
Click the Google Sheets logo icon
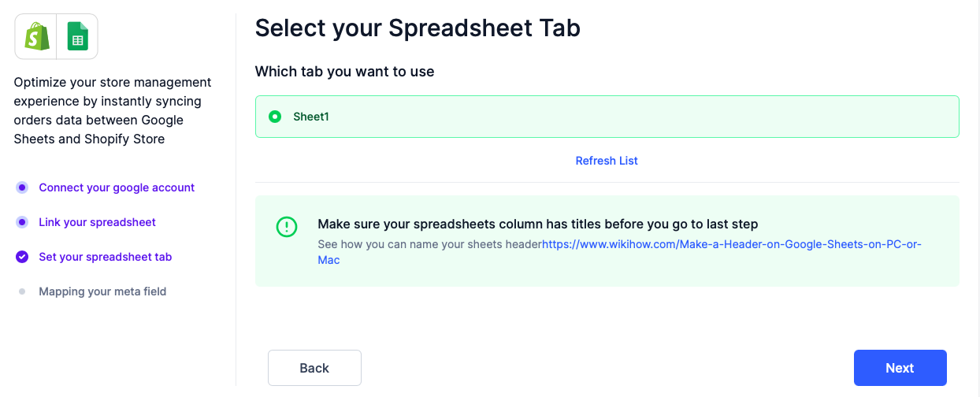tap(77, 36)
